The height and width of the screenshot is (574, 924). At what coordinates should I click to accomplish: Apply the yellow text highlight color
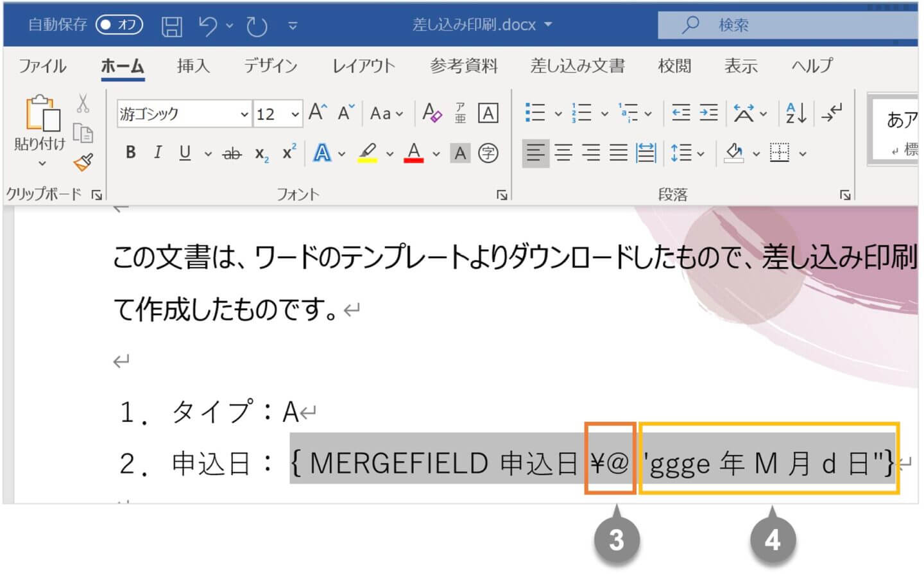(368, 153)
